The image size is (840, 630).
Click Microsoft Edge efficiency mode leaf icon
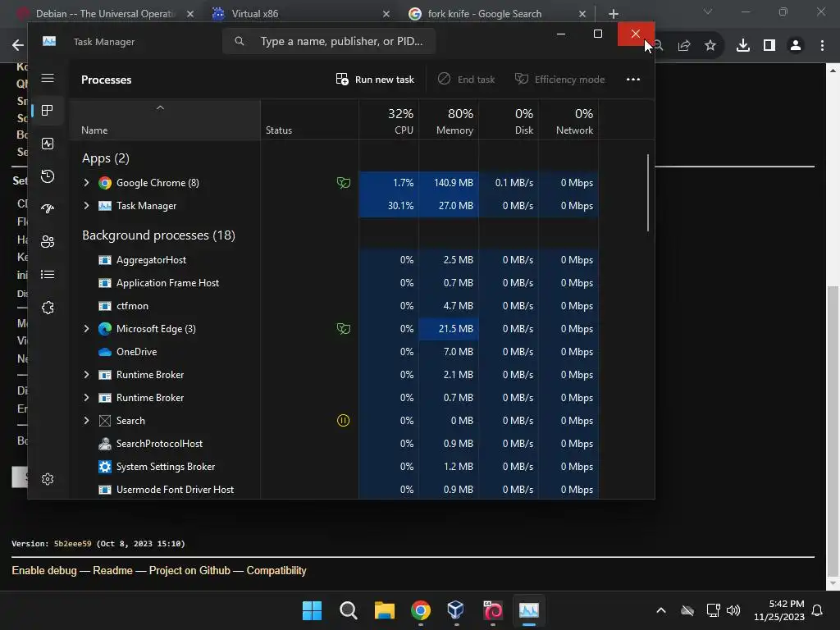pyautogui.click(x=344, y=329)
